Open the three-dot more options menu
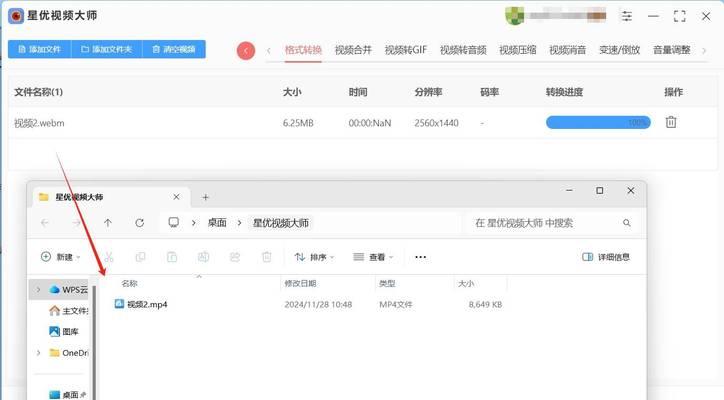724x400 pixels. point(421,257)
